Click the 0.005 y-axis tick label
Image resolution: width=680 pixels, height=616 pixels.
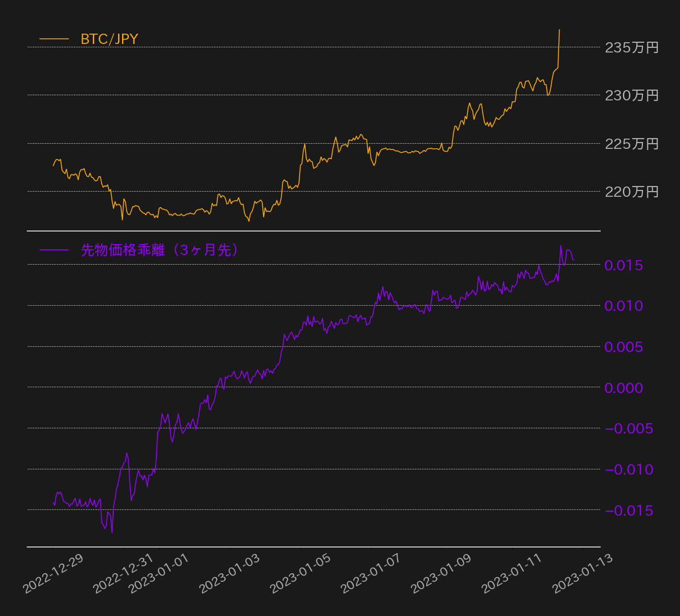624,347
